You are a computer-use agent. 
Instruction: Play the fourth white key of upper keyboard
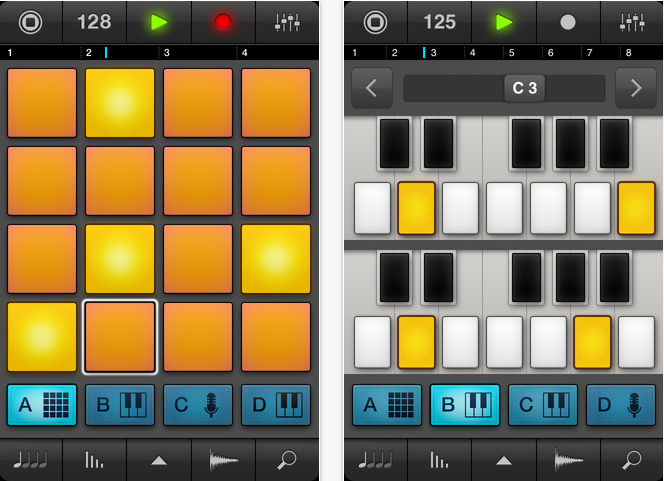click(504, 208)
